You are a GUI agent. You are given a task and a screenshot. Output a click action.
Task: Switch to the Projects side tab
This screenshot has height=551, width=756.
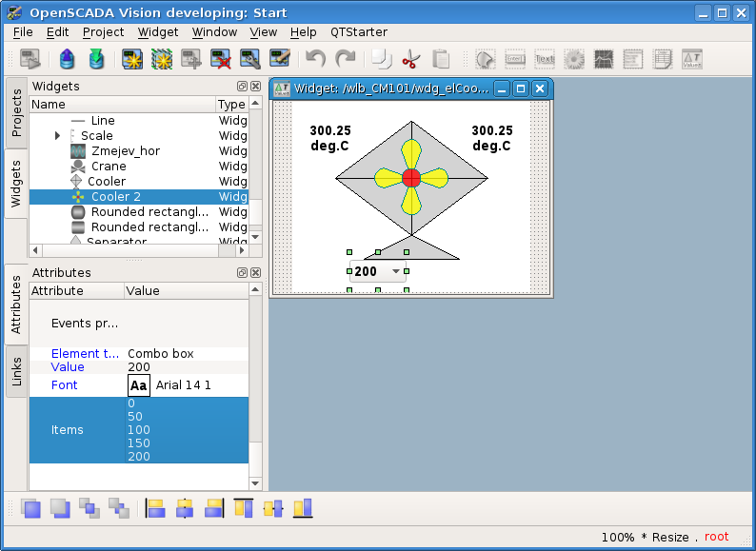(x=16, y=113)
